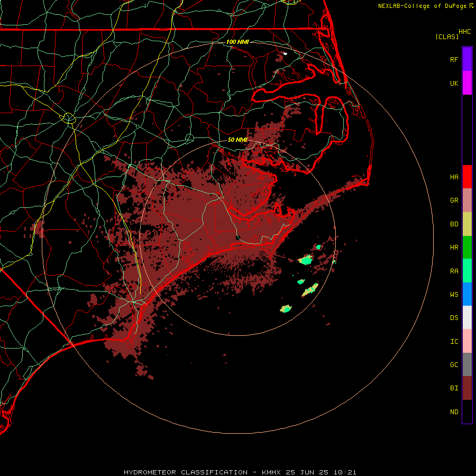Click the RA legend label
Image resolution: width=476 pixels, height=476 pixels.
tap(454, 271)
